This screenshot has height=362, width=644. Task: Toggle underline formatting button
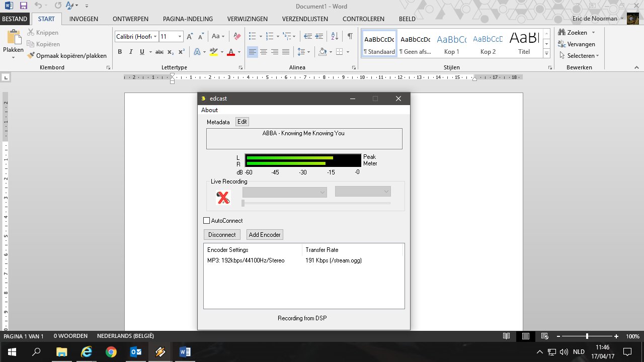(142, 52)
